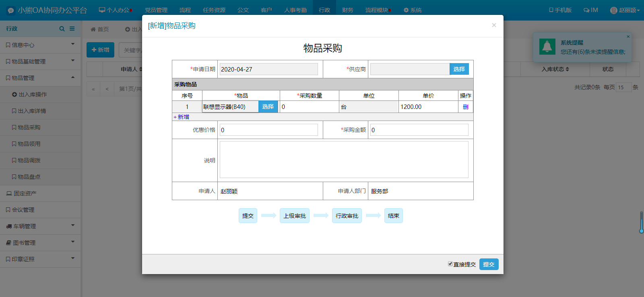Click the 采购数量 input for row 1
Viewport: 644px width, 297px height.
(x=310, y=107)
